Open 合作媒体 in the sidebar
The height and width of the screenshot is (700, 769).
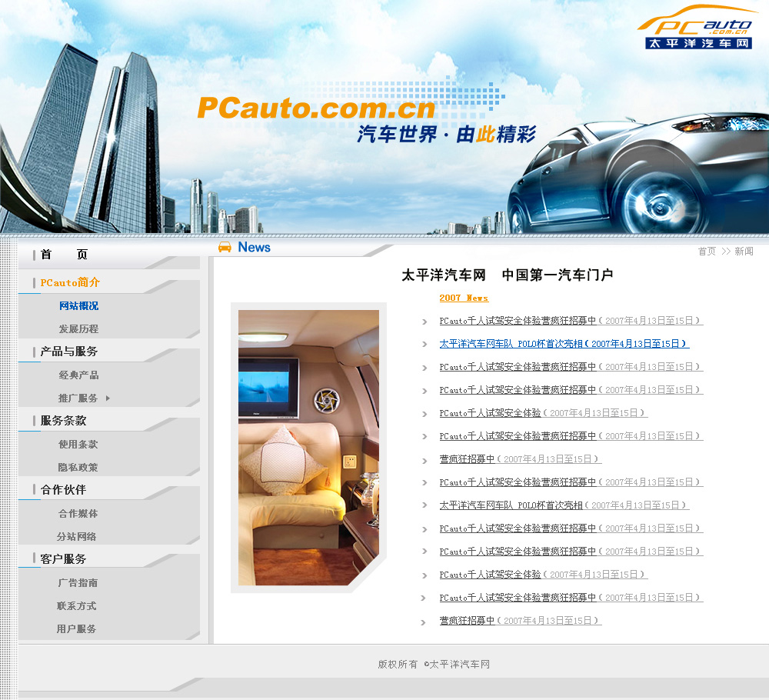pyautogui.click(x=78, y=514)
